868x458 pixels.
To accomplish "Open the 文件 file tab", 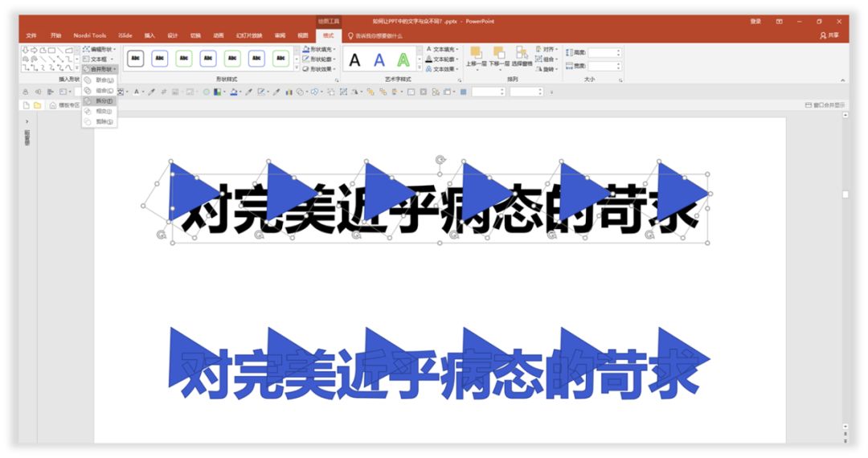I will point(31,35).
